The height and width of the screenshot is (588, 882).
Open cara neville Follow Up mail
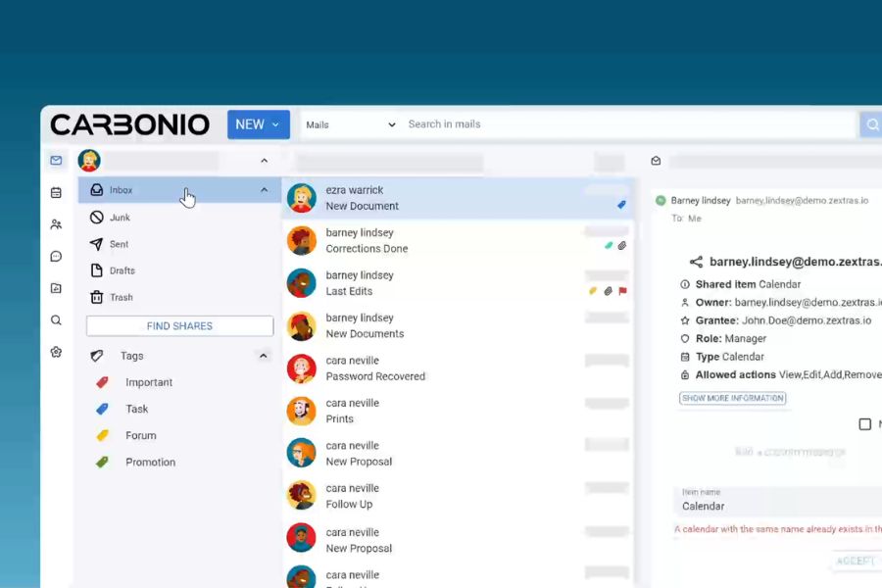pos(459,496)
